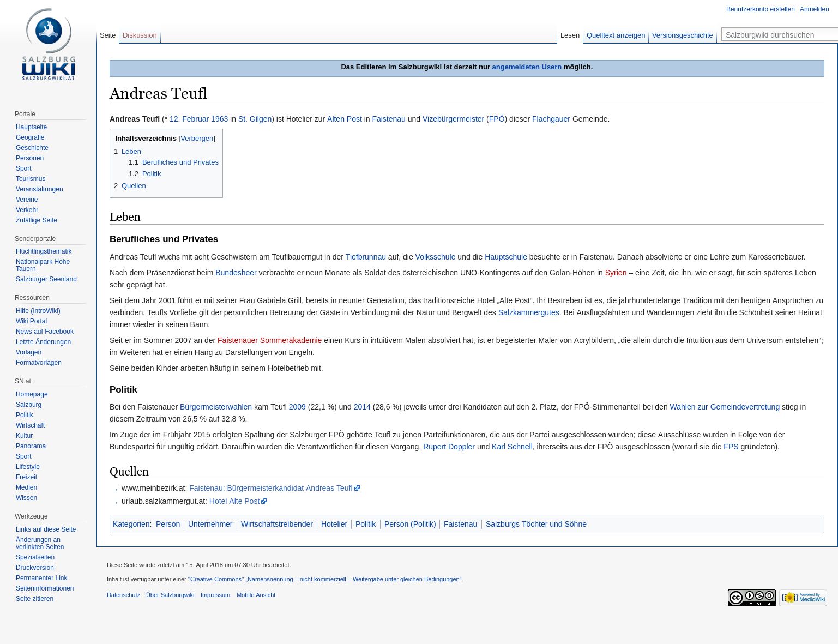This screenshot has width=838, height=644.
Task: Open the 2009 election link
Action: pos(297,407)
